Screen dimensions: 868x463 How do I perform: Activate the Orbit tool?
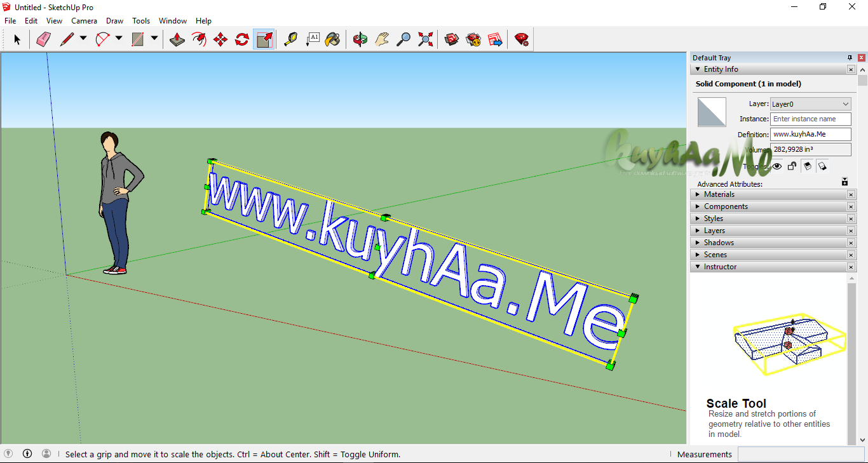click(x=360, y=39)
